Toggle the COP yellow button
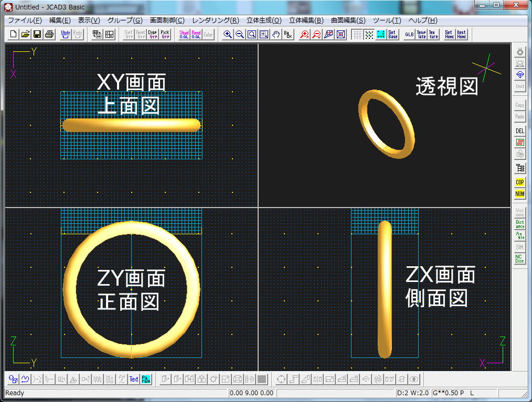 pos(520,182)
